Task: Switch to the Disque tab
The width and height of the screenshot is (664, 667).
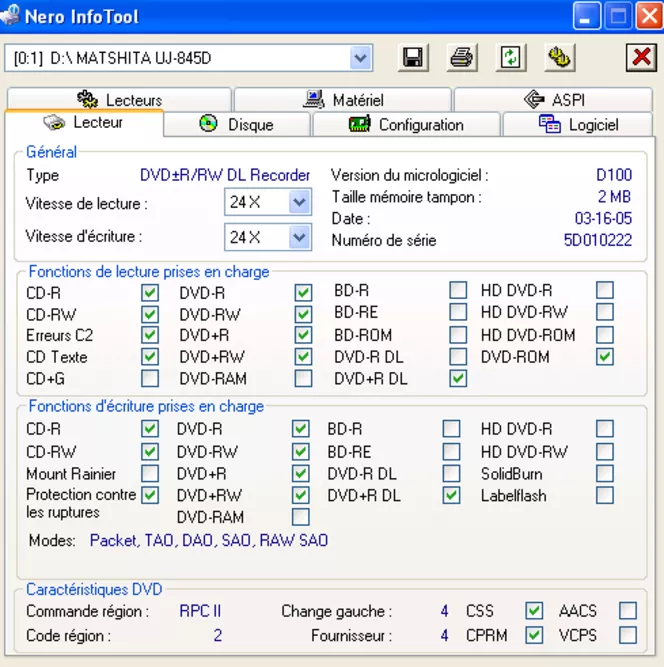Action: point(237,124)
